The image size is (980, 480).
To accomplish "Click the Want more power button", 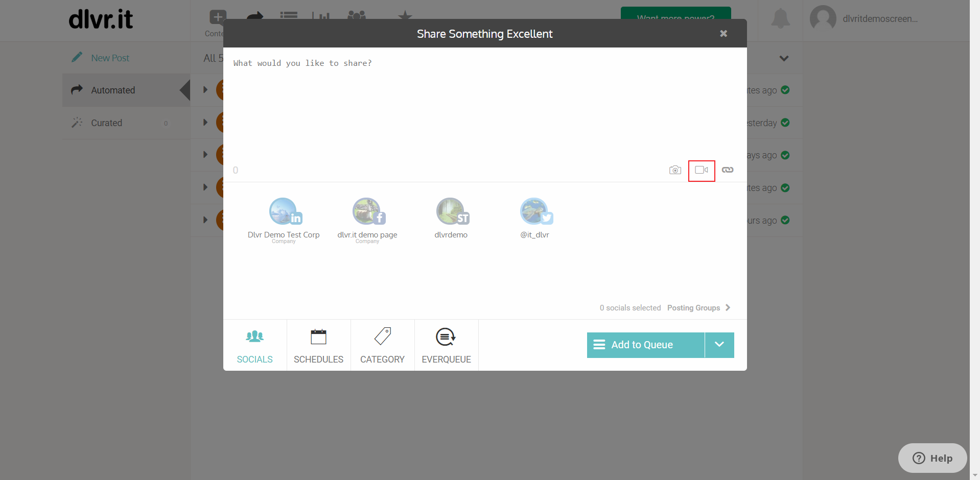I will (675, 13).
